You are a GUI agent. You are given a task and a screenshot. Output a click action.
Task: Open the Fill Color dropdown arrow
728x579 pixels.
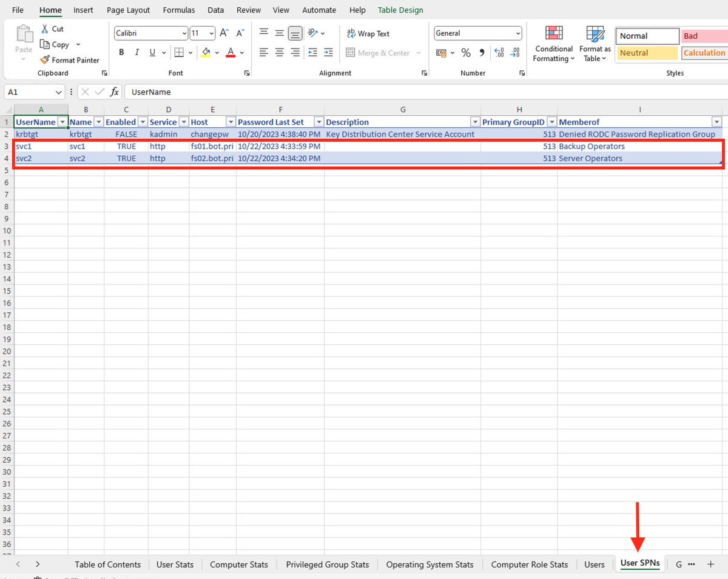[x=217, y=53]
